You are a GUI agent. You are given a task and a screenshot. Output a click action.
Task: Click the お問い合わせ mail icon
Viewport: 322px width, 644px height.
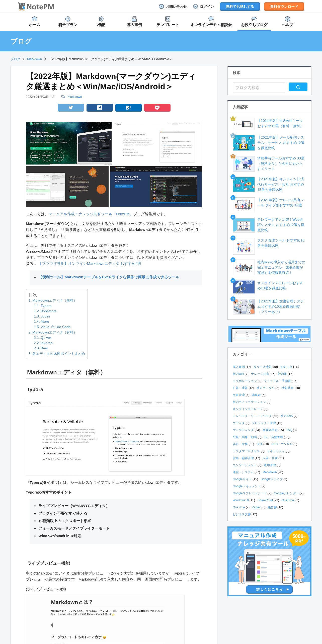pos(161,7)
